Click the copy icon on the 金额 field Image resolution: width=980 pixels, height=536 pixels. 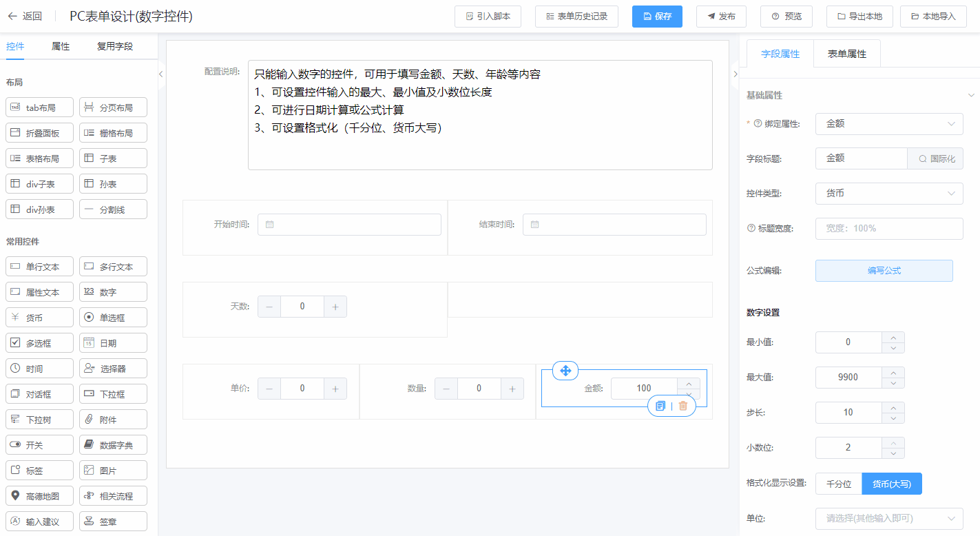(x=660, y=406)
